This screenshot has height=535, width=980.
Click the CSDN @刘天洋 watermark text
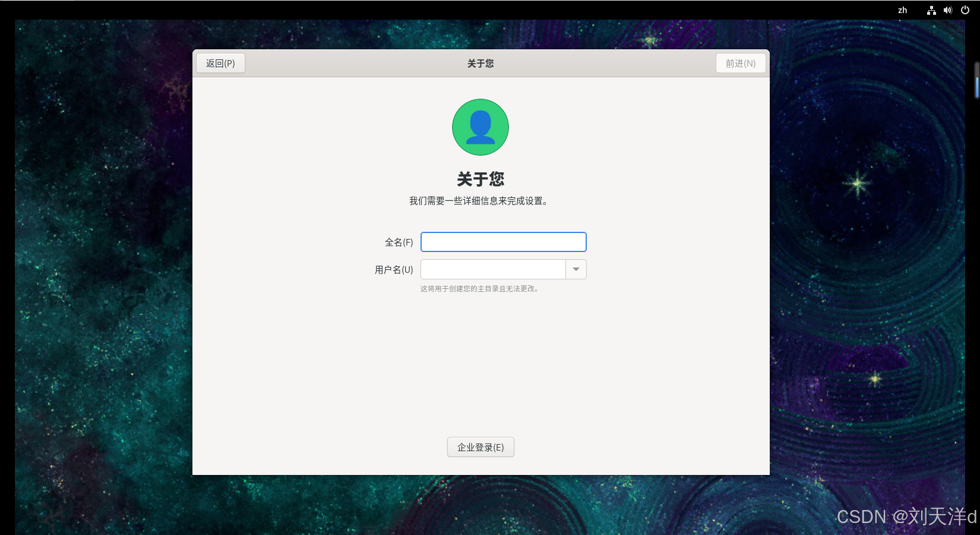coord(906,517)
